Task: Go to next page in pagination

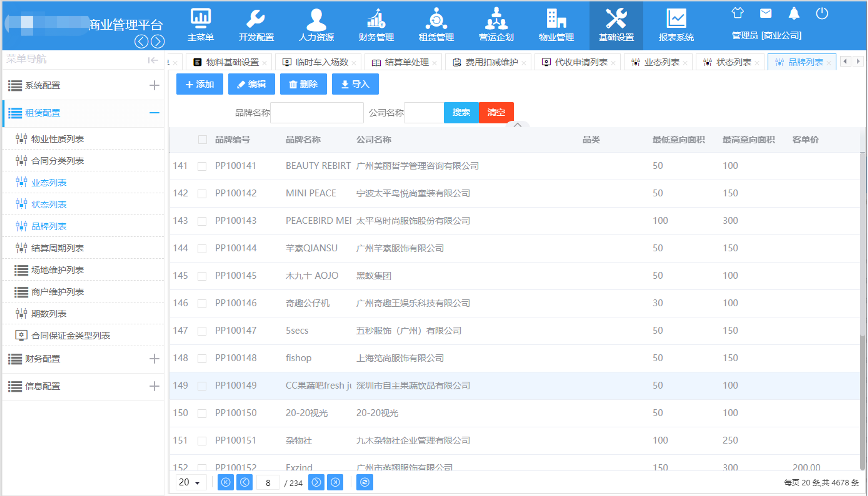Action: point(316,482)
